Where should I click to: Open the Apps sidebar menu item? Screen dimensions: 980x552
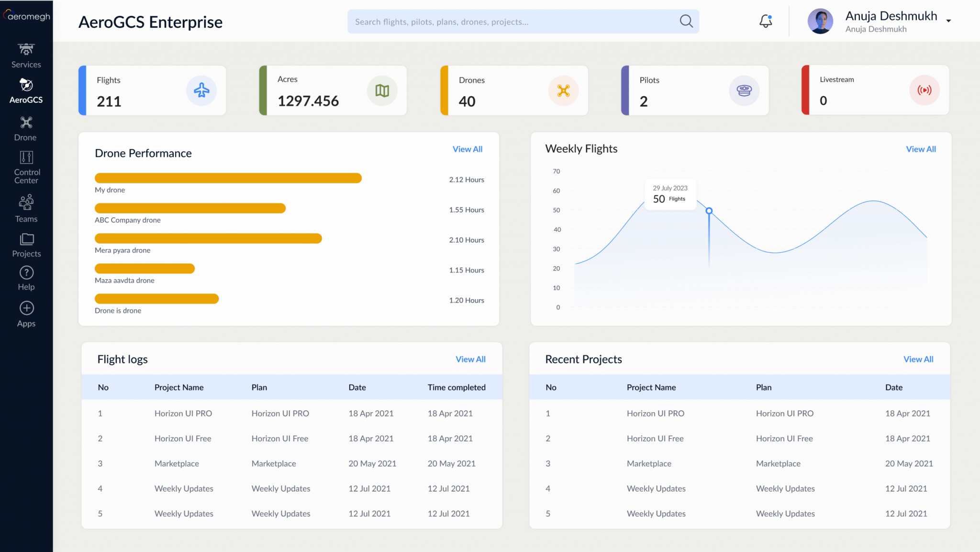[26, 314]
